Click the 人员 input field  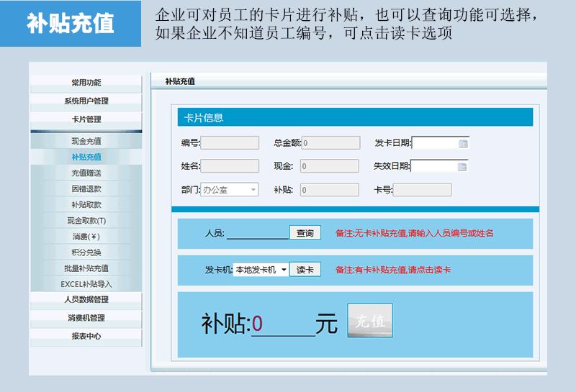coord(257,233)
